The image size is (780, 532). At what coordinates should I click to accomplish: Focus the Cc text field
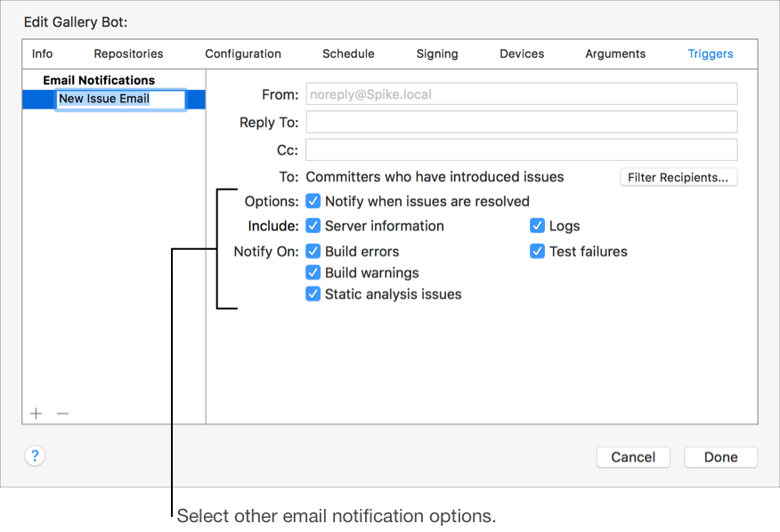pyautogui.click(x=521, y=149)
